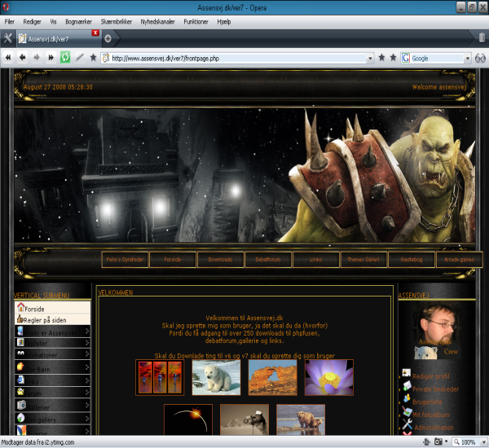Open the Rediger menu
This screenshot has height=448, width=489.
(32, 22)
